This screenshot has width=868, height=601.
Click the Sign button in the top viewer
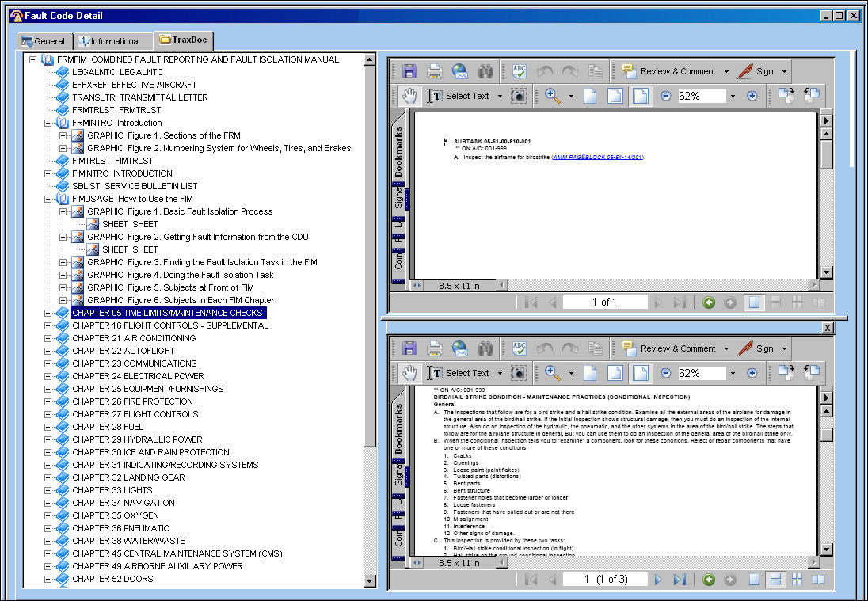point(756,71)
